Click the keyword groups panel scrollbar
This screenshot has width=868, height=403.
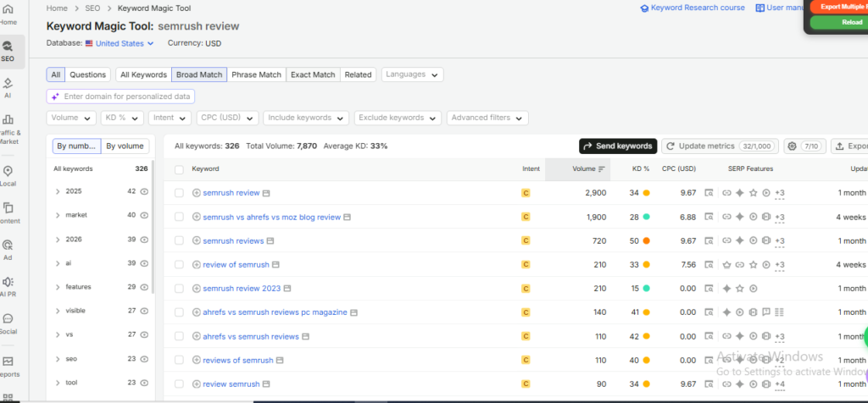153,227
